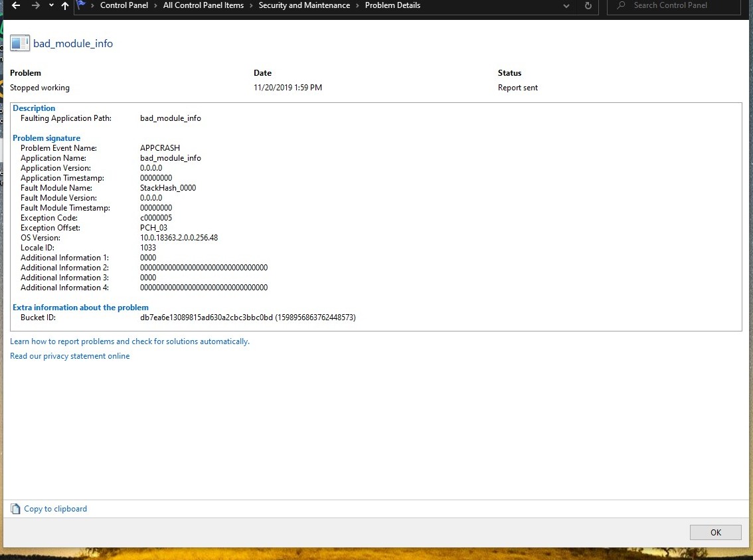Expand chevron before Control Panel breadcrumb
Image resolution: width=753 pixels, height=560 pixels.
92,6
